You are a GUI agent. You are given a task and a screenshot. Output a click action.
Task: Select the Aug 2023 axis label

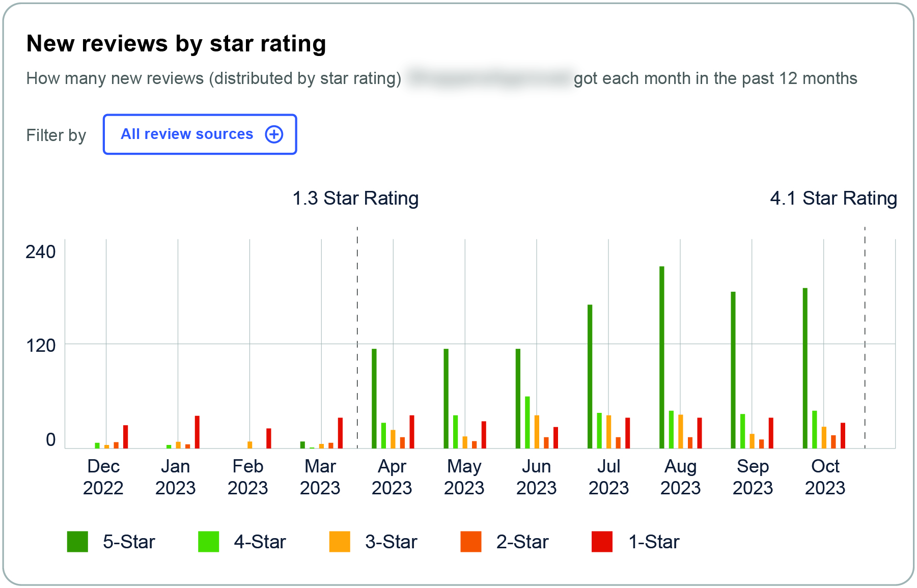pyautogui.click(x=681, y=477)
